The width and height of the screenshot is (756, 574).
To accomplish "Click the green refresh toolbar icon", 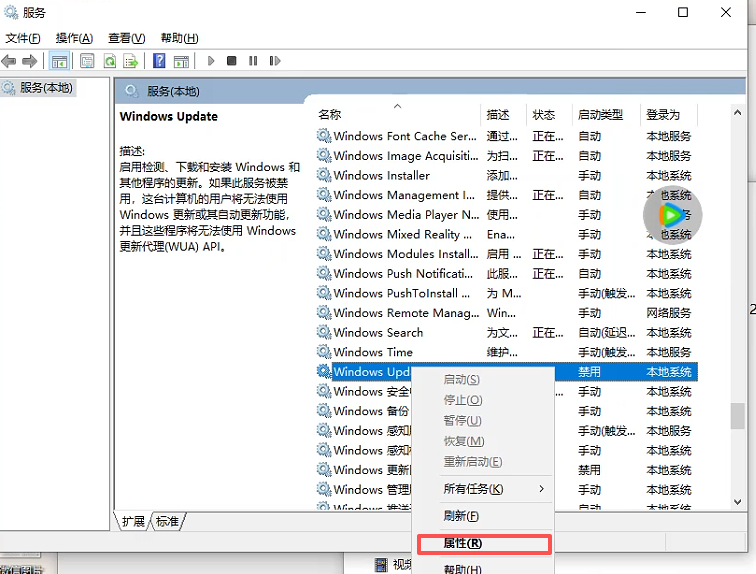I will [110, 61].
